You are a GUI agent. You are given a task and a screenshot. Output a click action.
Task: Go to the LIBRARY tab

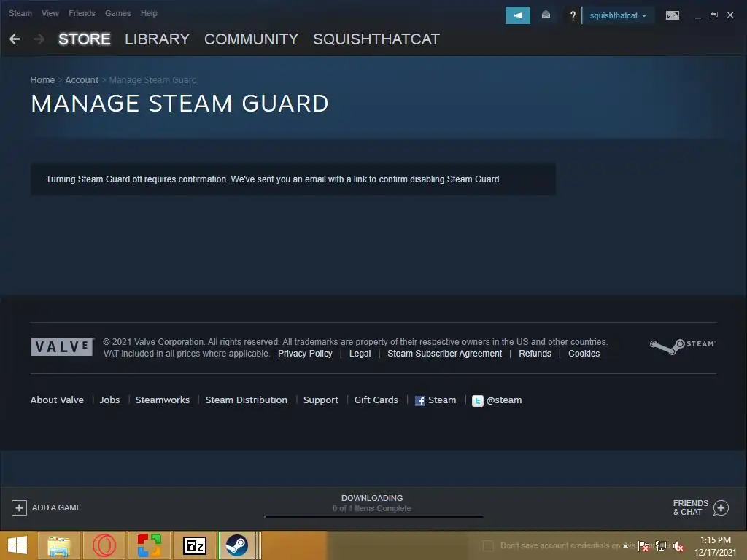(x=158, y=39)
